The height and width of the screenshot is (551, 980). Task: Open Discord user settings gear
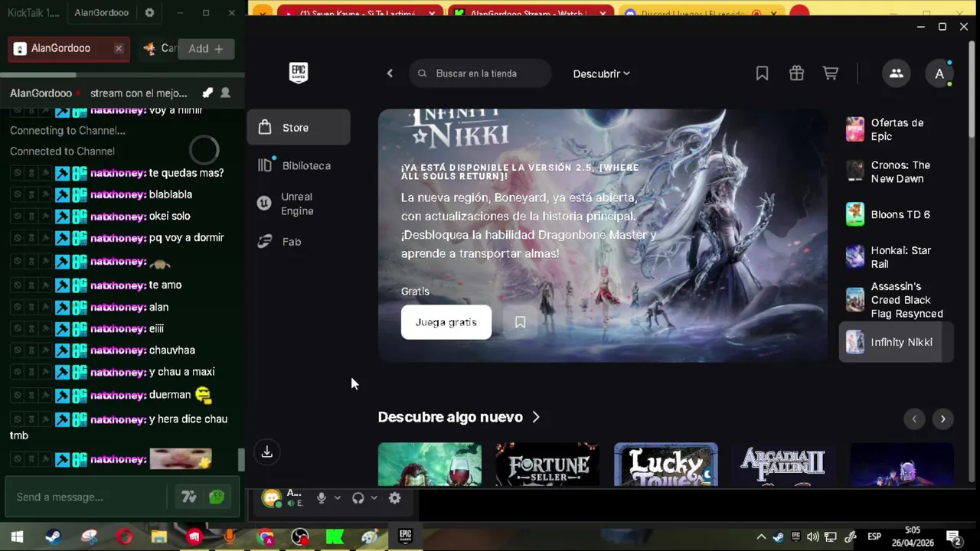point(394,498)
